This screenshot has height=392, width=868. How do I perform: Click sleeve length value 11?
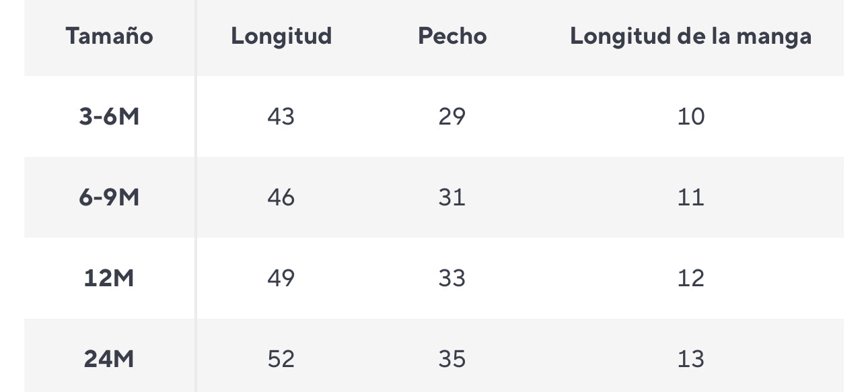[690, 197]
